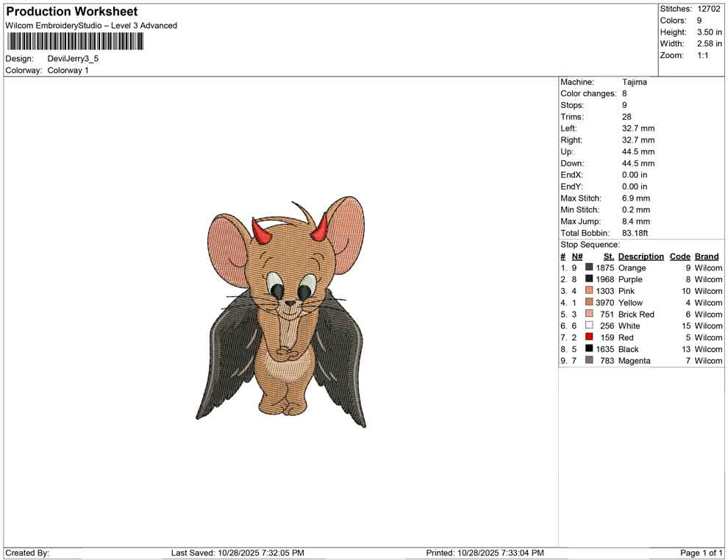Click the Devil Jerry embroidery design preview
The height and width of the screenshot is (560, 728).
click(282, 312)
